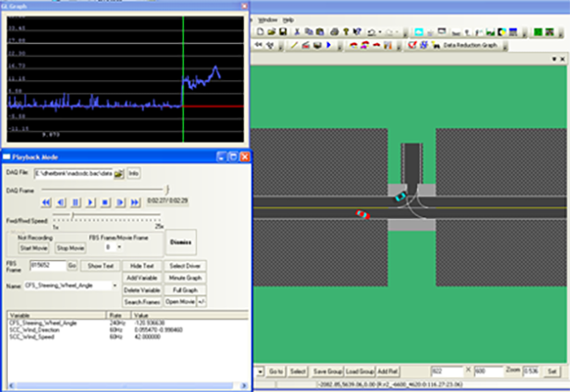Screen dimensions: 570x392
Task: Click the Open file toolbar icon
Action: (273, 32)
